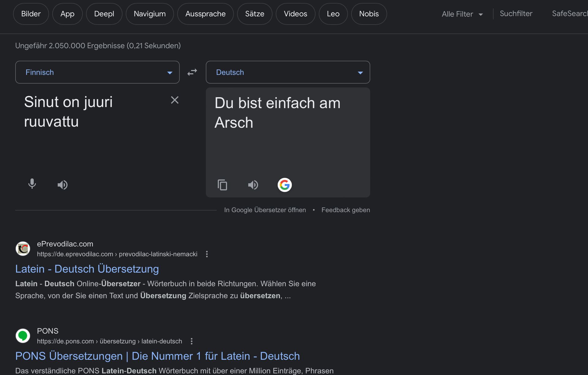Switch to the Bilder search tab
Screen dimensions: 588x375
31,14
